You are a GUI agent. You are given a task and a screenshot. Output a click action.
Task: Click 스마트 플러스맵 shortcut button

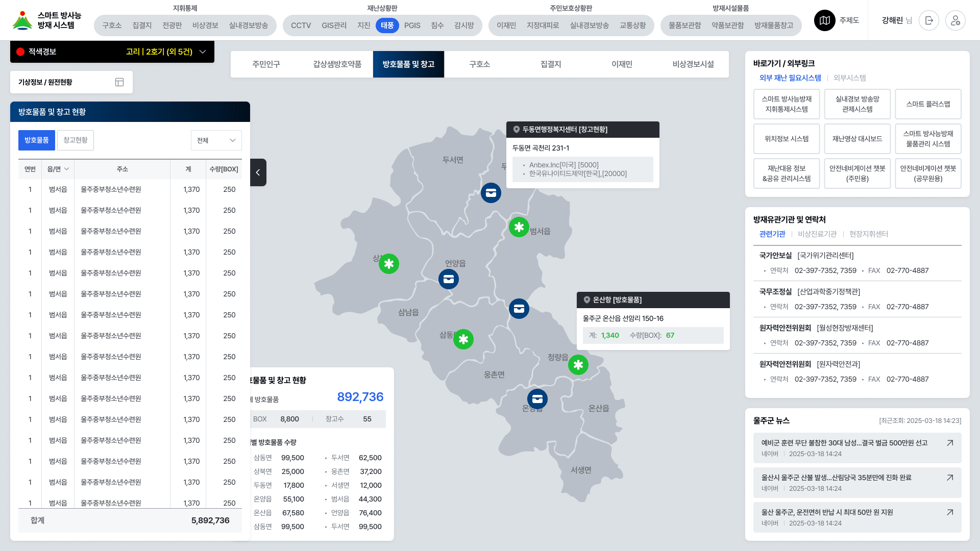coord(928,104)
